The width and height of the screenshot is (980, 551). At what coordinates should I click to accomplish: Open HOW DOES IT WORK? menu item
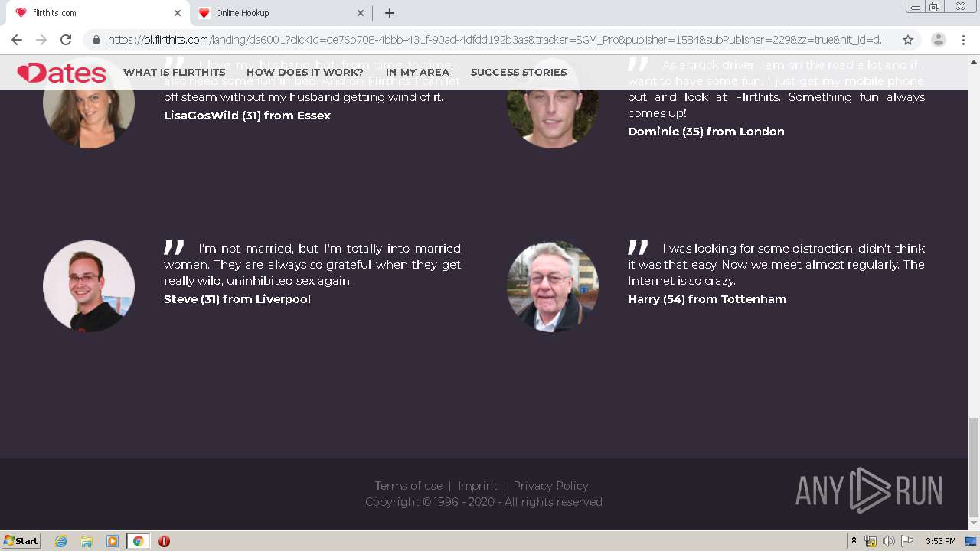coord(305,73)
